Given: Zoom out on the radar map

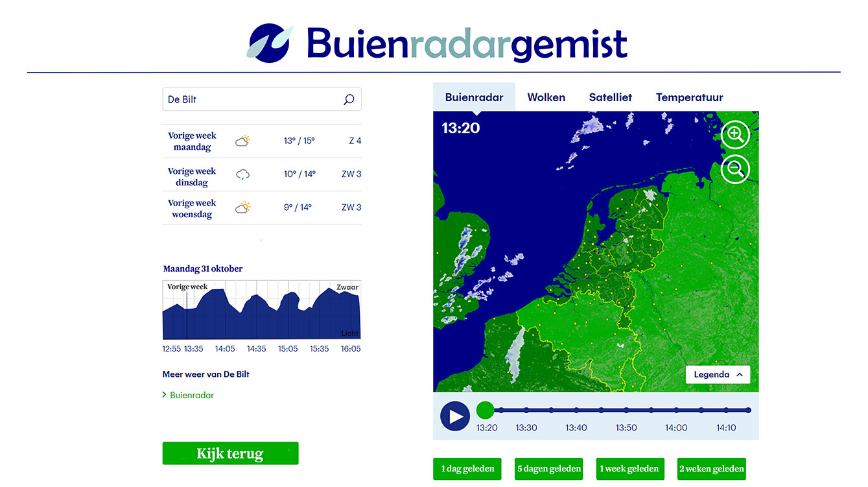Looking at the screenshot, I should 735,169.
